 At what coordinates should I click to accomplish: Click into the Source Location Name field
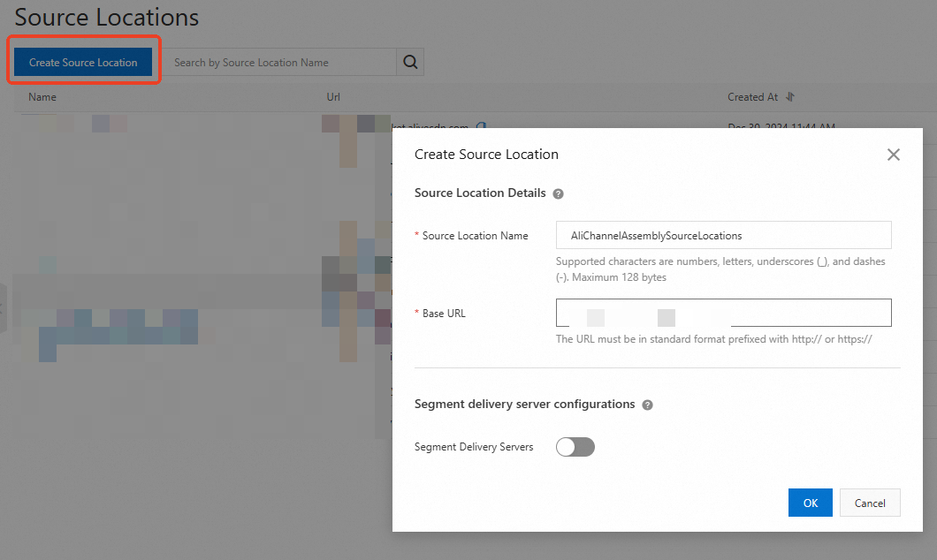[723, 236]
